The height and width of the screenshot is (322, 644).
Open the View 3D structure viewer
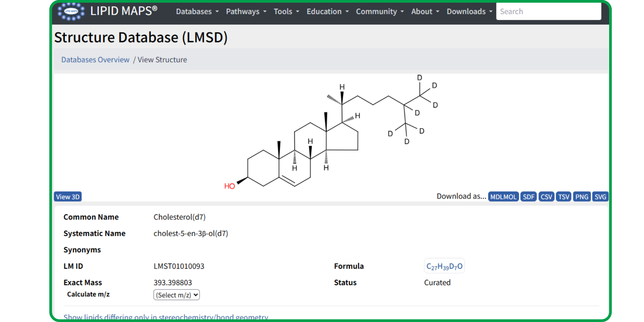click(x=67, y=197)
